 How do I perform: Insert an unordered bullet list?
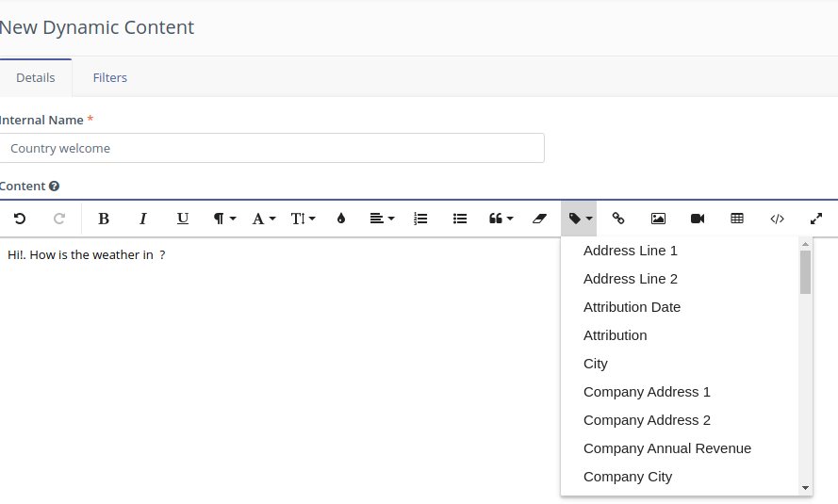click(x=460, y=219)
